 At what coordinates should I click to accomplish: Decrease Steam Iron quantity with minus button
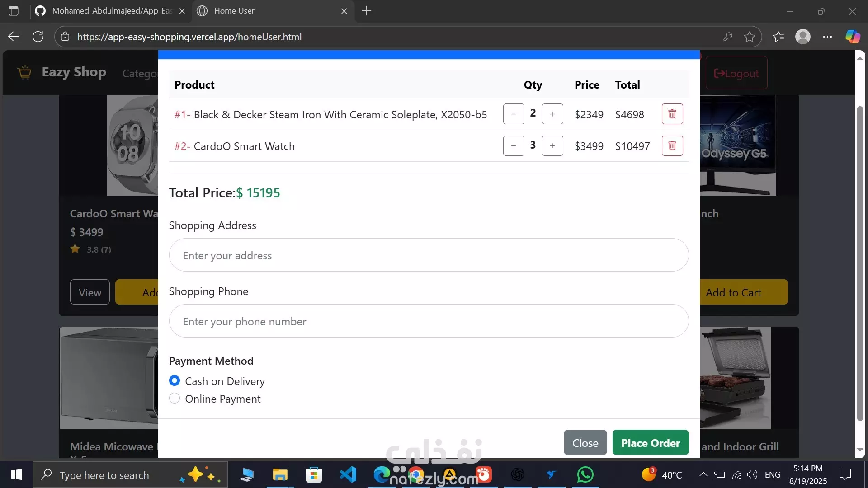pos(513,114)
